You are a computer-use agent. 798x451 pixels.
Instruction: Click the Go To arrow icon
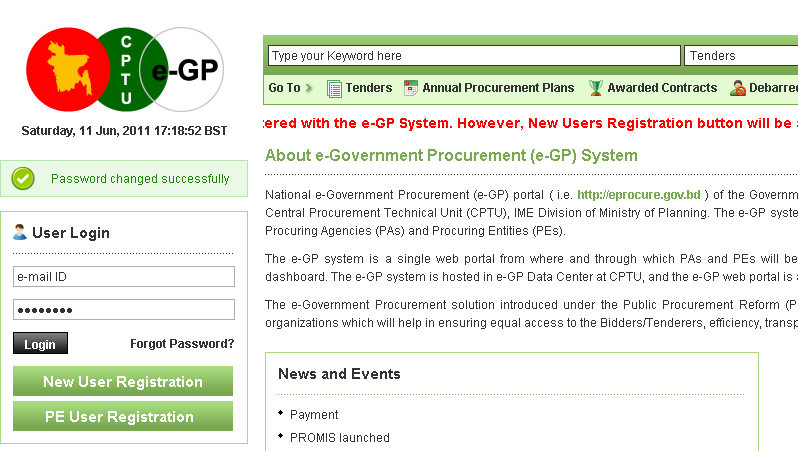(308, 88)
